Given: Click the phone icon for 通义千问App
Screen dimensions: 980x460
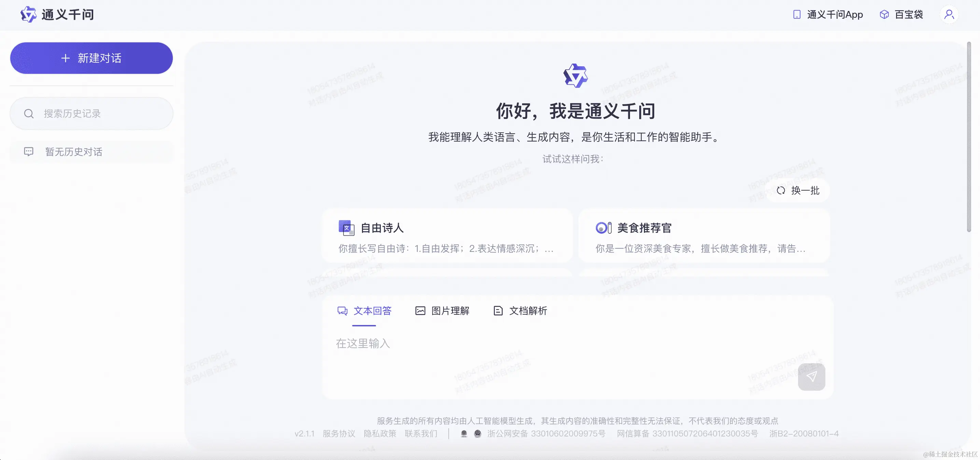Looking at the screenshot, I should 797,14.
